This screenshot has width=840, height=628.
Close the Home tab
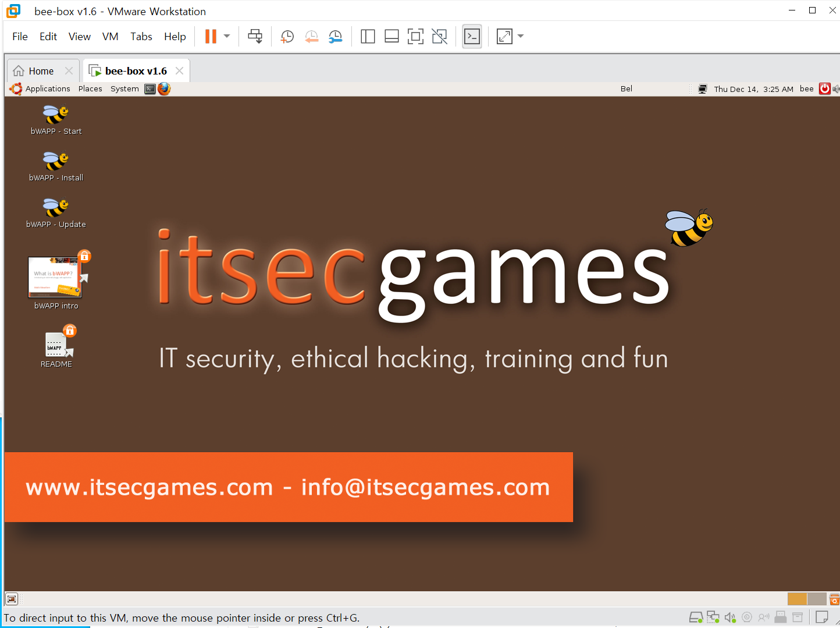click(x=69, y=70)
